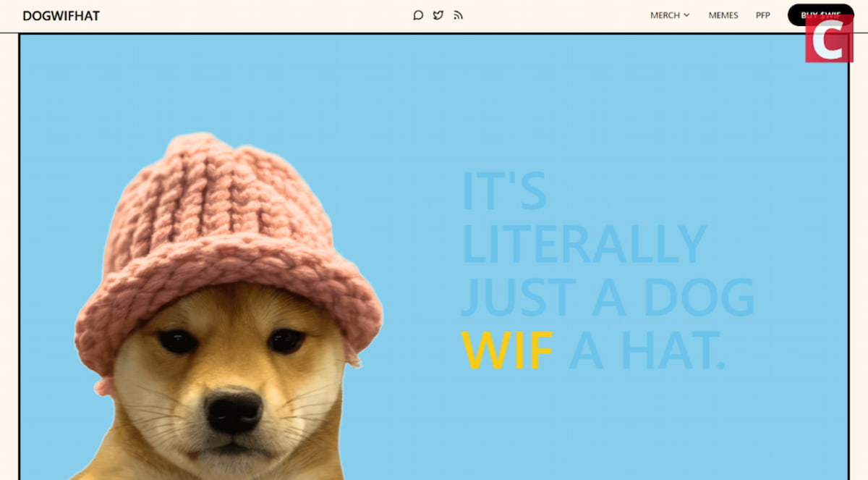The height and width of the screenshot is (480, 868).
Task: Click the BUY $WIF button
Action: 820,15
